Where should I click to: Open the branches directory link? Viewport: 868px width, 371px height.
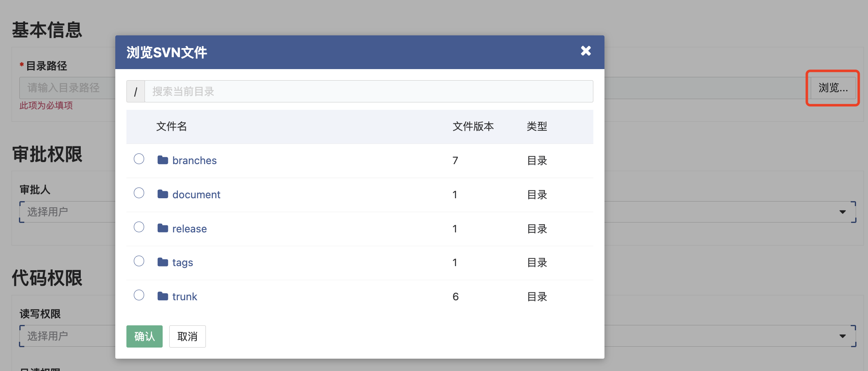(x=194, y=160)
